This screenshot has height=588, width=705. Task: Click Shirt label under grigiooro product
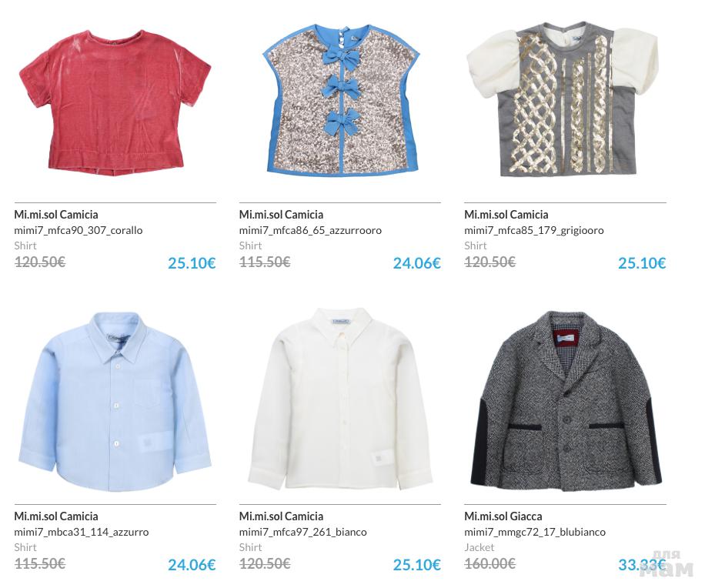tap(476, 246)
